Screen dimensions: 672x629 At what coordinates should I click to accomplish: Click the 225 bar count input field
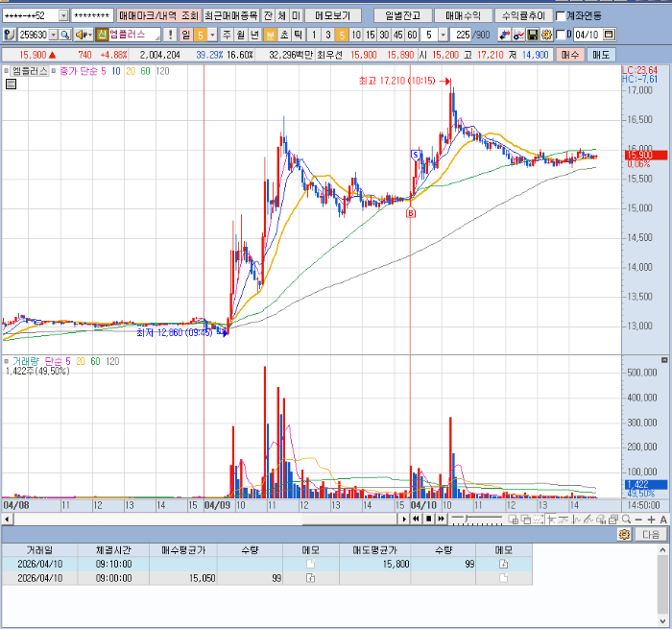point(461,35)
